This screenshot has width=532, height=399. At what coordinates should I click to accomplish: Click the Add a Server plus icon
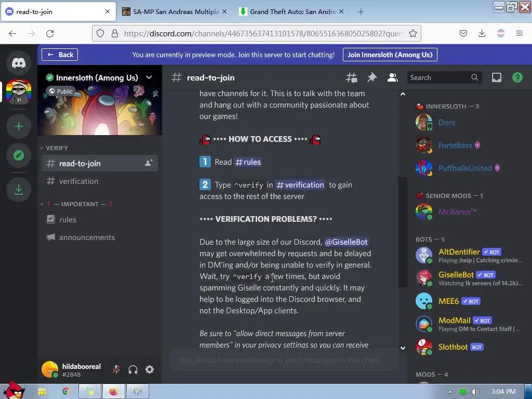tap(19, 127)
